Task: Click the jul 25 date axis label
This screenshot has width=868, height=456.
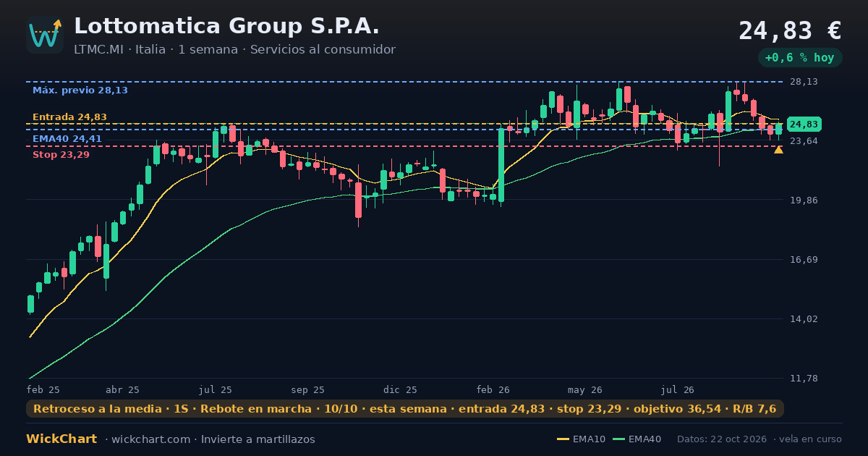Action: click(x=216, y=390)
